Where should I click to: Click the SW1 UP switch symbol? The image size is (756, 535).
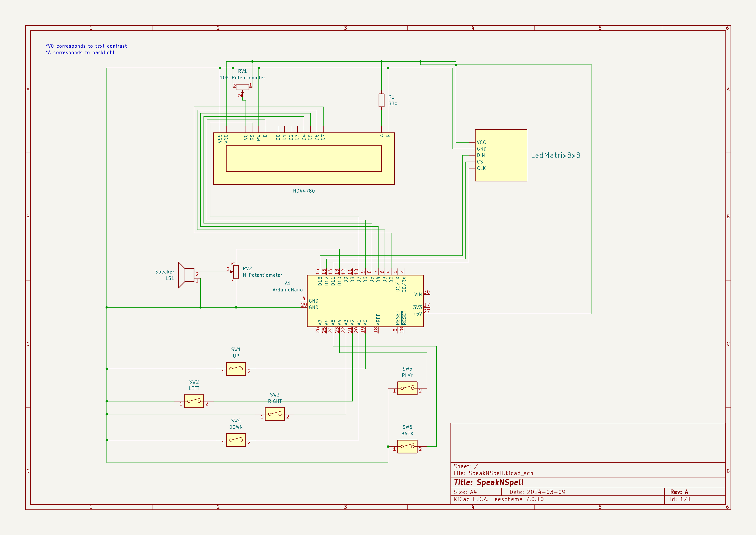pos(236,369)
